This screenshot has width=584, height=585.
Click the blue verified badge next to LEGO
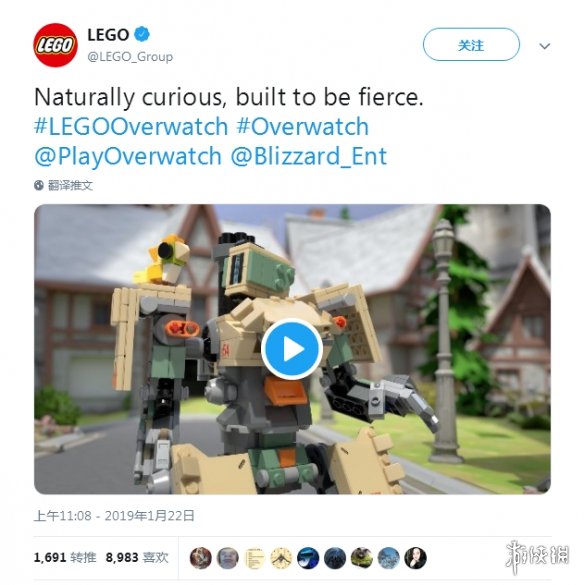click(x=142, y=34)
